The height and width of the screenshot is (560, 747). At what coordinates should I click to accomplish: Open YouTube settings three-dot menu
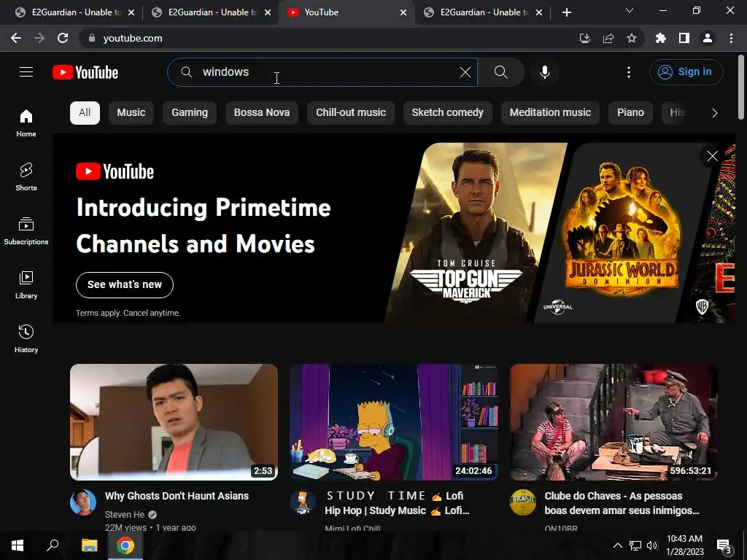tap(628, 72)
